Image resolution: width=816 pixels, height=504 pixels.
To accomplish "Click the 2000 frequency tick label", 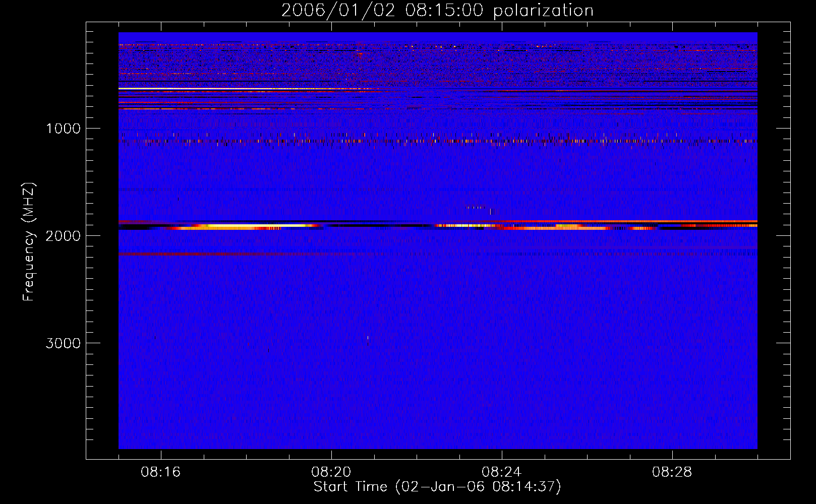I will tap(63, 236).
